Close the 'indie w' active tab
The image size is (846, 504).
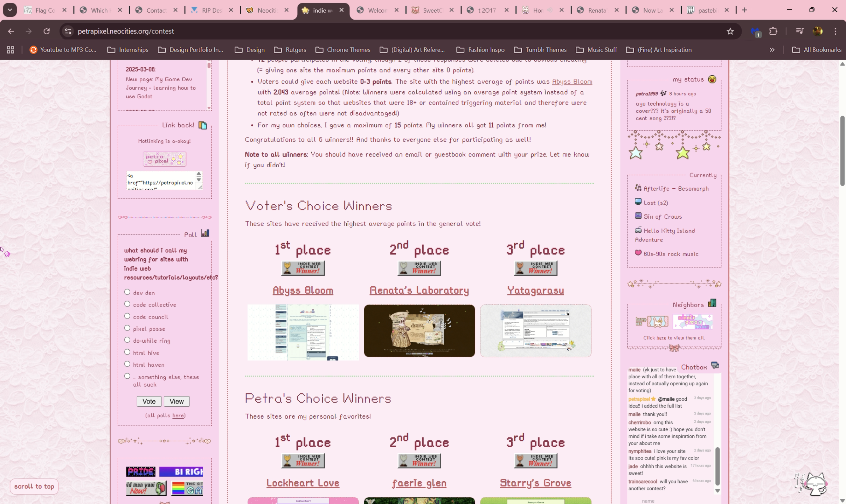tap(341, 10)
